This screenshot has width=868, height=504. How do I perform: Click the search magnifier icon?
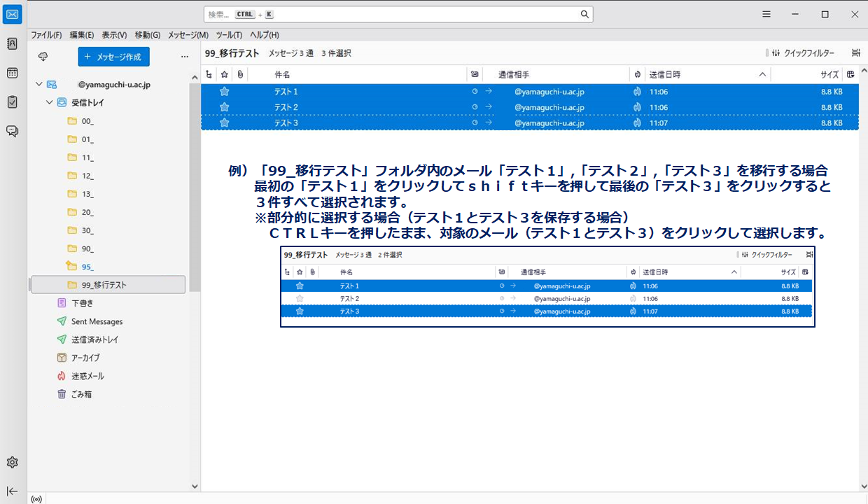[x=584, y=14]
